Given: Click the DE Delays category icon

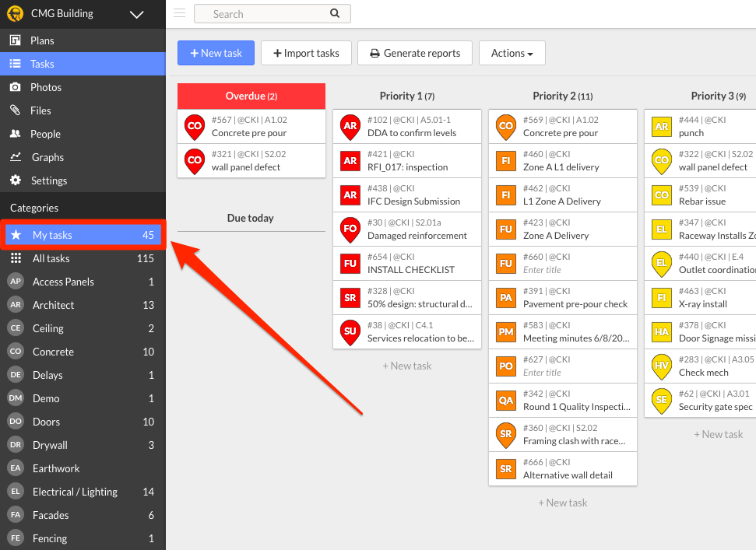Looking at the screenshot, I should (16, 375).
